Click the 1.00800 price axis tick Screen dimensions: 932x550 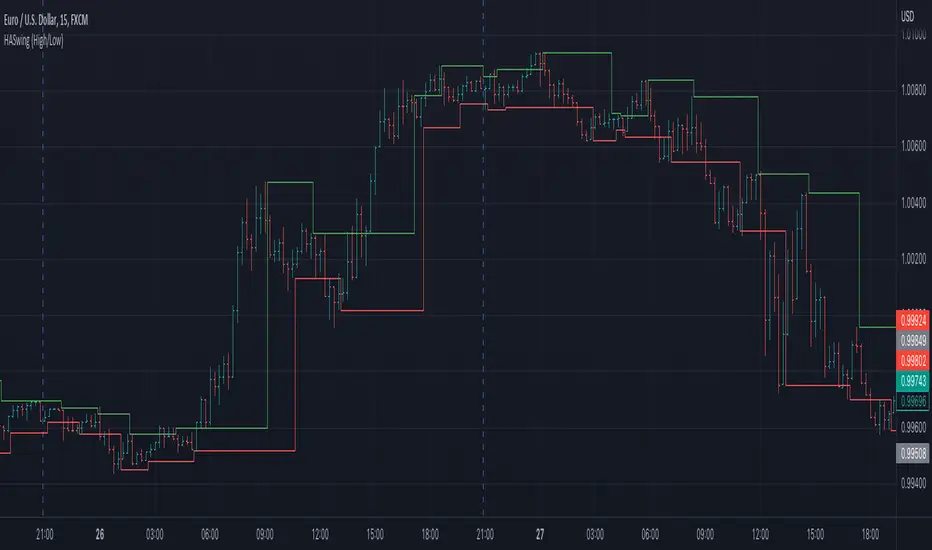(x=912, y=90)
